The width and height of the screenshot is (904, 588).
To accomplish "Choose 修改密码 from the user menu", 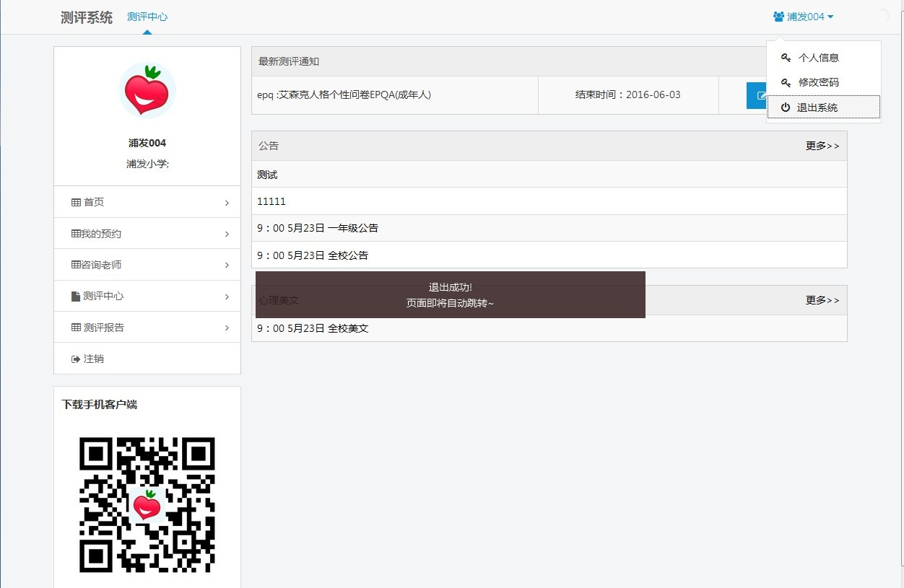I will [x=818, y=82].
